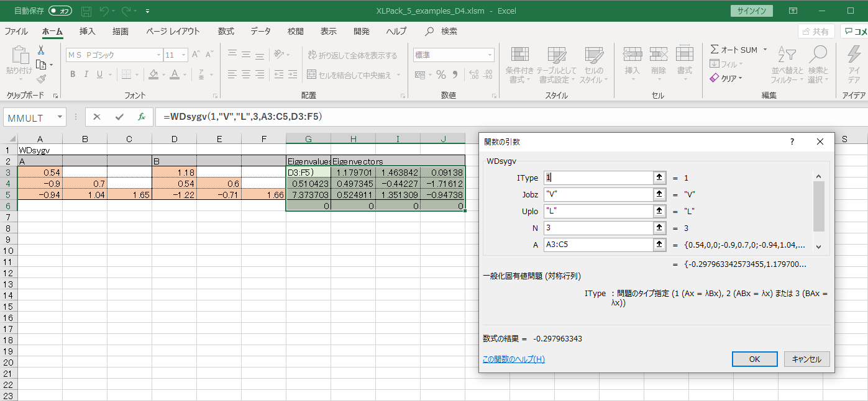Click the range selector icon beside Jobz

coord(658,194)
